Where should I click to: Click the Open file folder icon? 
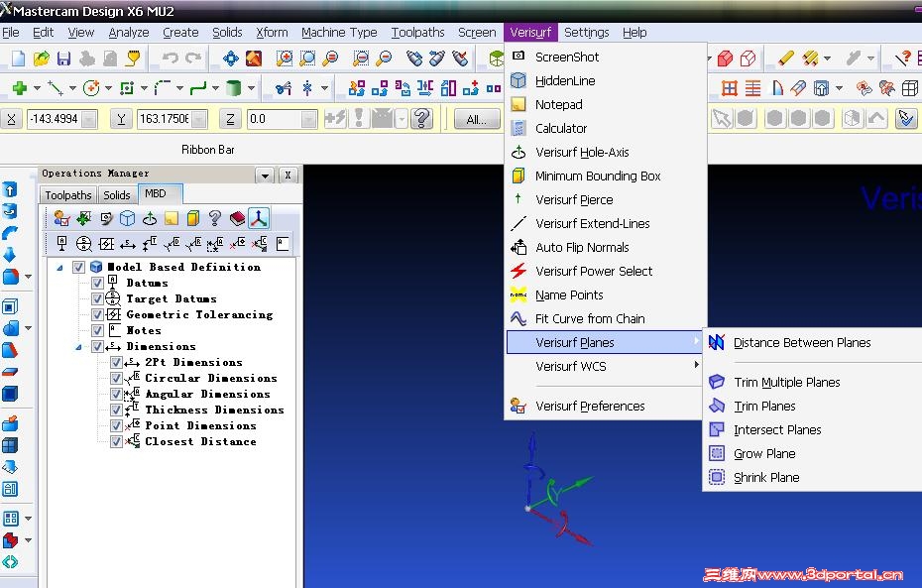point(42,58)
